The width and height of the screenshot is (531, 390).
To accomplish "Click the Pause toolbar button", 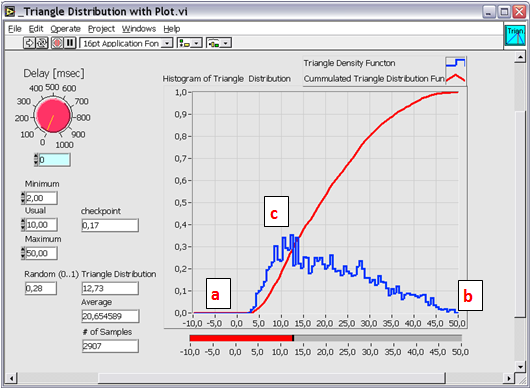I will point(70,43).
